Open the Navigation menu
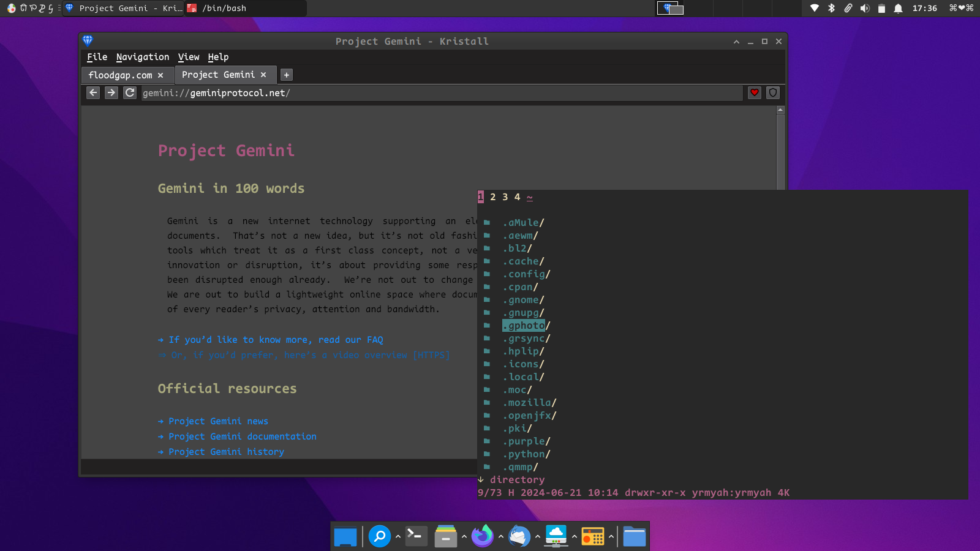 tap(142, 57)
